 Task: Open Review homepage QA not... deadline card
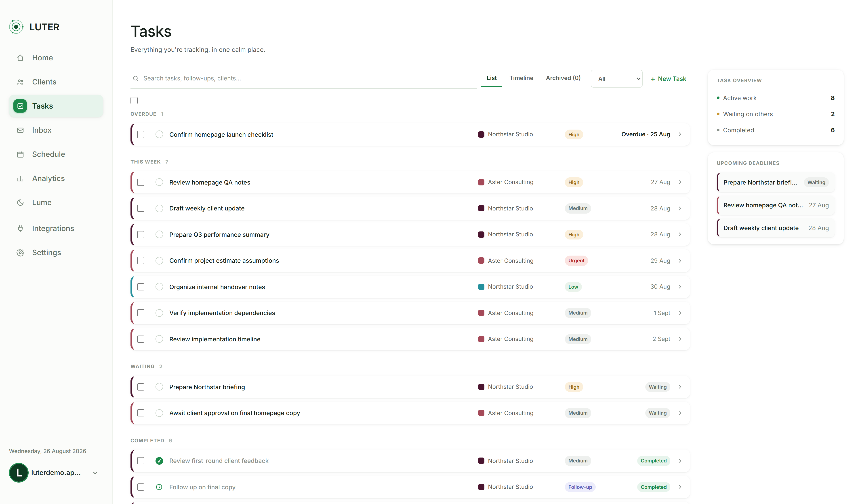pos(775,205)
